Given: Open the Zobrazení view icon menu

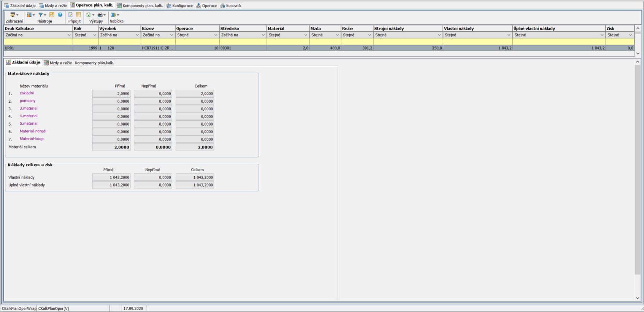Looking at the screenshot, I should click(14, 15).
